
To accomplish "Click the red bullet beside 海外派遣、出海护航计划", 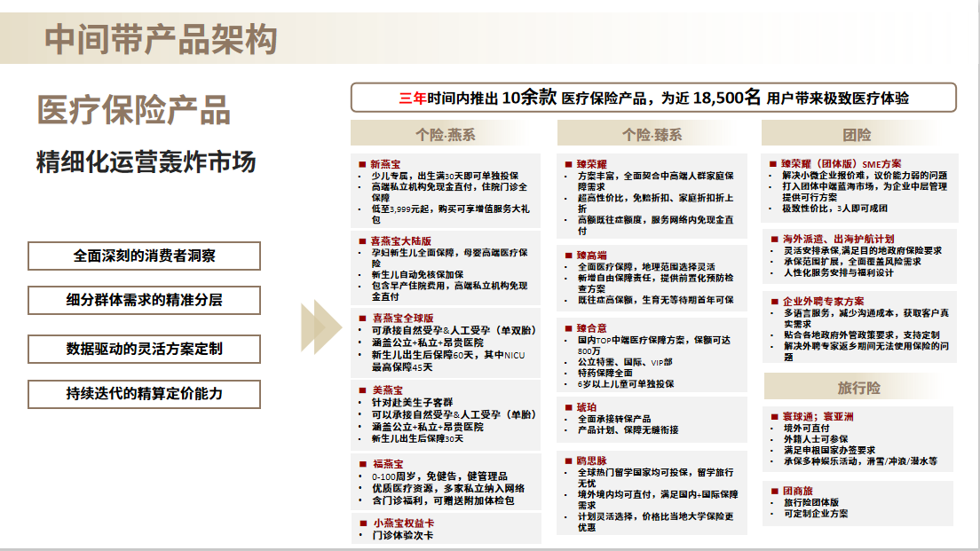I will click(x=773, y=240).
